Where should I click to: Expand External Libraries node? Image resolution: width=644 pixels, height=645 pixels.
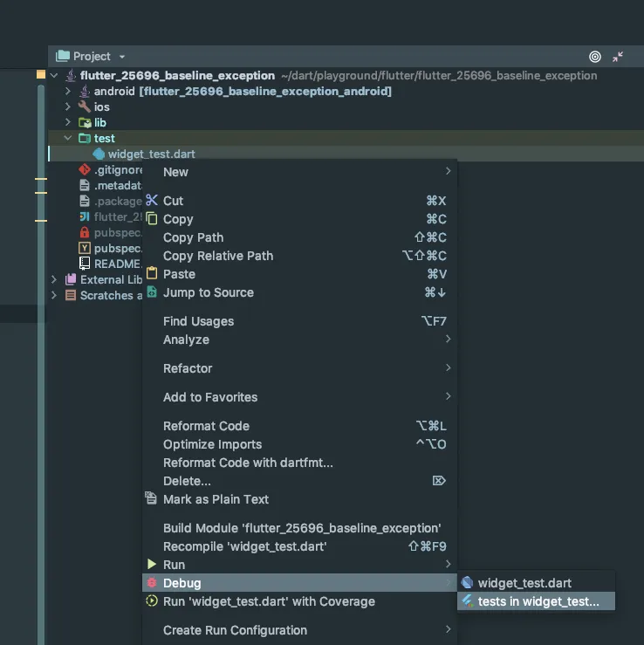tap(54, 279)
